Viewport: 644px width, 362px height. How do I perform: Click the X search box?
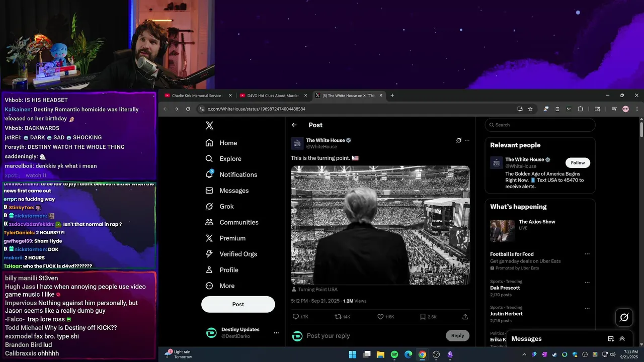point(540,125)
